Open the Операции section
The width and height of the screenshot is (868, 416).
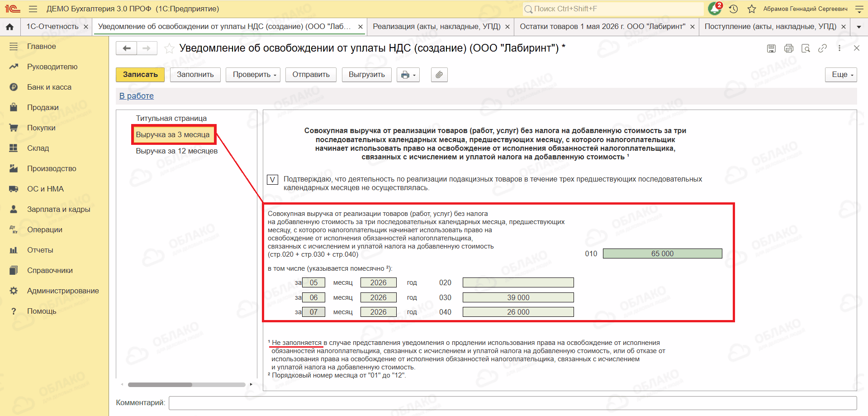coord(45,230)
